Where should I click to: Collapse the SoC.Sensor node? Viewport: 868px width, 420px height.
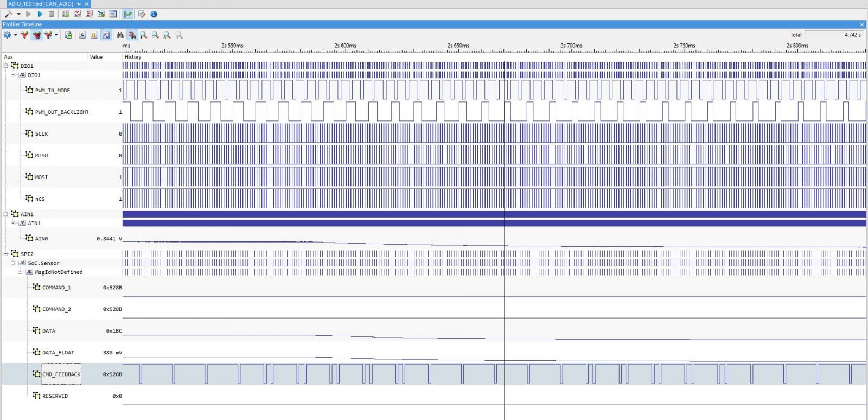(x=13, y=263)
